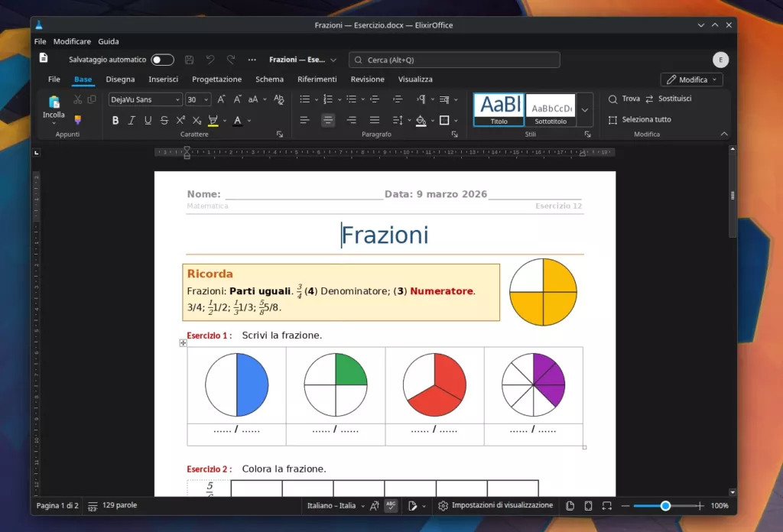The width and height of the screenshot is (783, 532).
Task: Increase paragraph indent
Action: [x=398, y=99]
